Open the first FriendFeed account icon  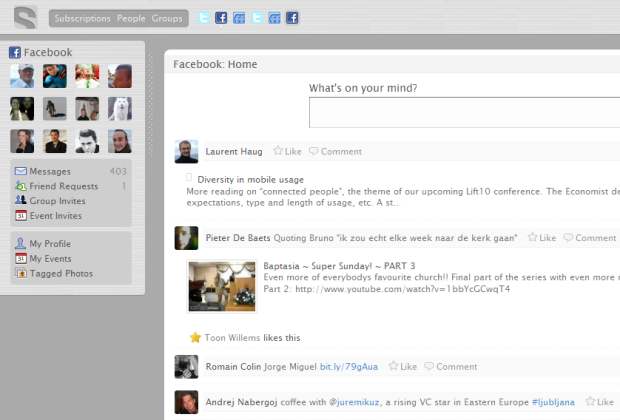coord(239,18)
